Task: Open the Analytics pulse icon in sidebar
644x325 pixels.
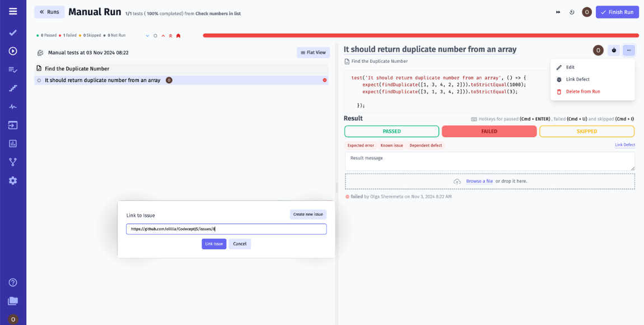Action: 13,106
